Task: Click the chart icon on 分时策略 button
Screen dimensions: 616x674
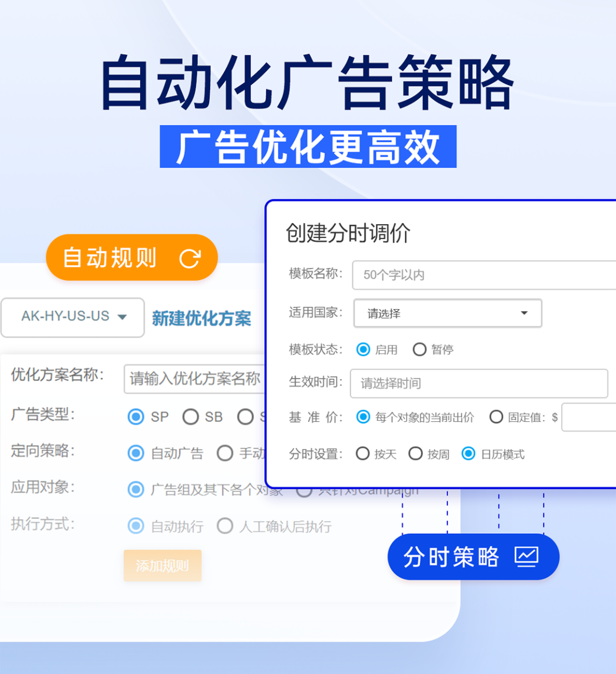Action: pyautogui.click(x=526, y=557)
